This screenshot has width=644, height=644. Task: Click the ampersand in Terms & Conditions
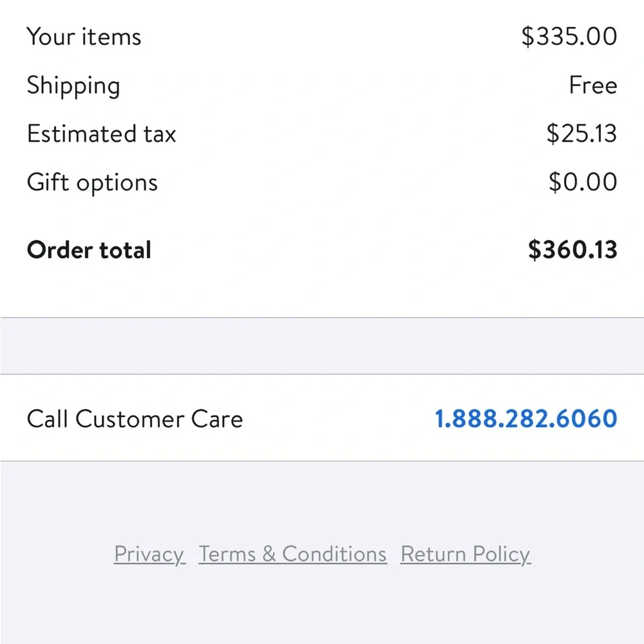tap(269, 554)
